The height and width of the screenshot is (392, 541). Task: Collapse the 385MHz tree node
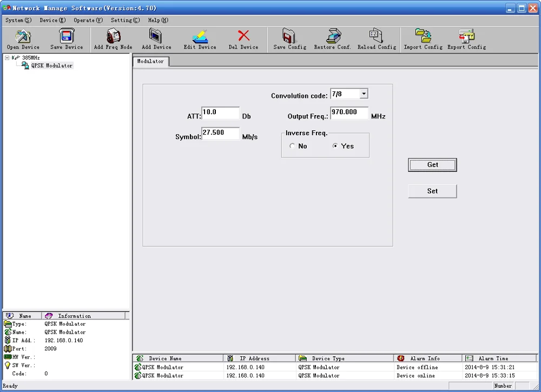coord(7,58)
